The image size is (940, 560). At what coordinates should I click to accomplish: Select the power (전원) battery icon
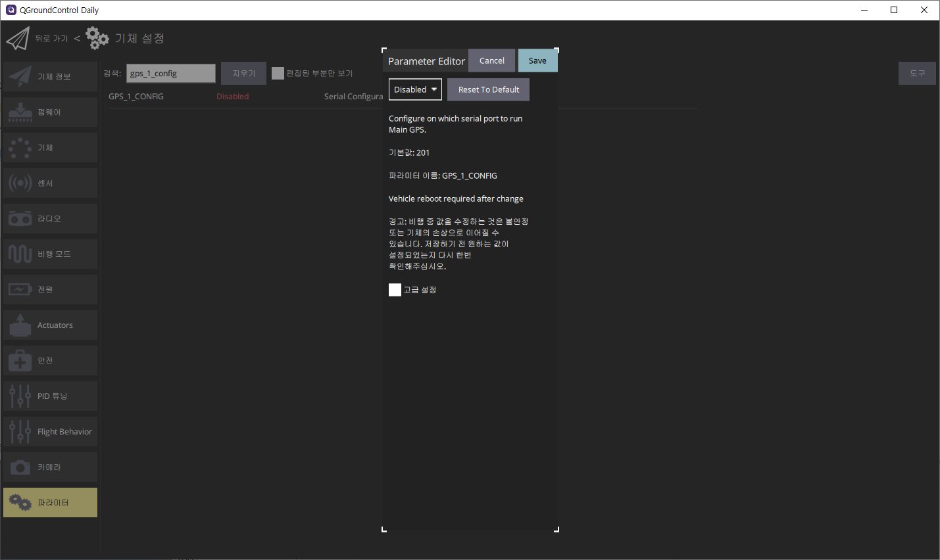tap(20, 290)
